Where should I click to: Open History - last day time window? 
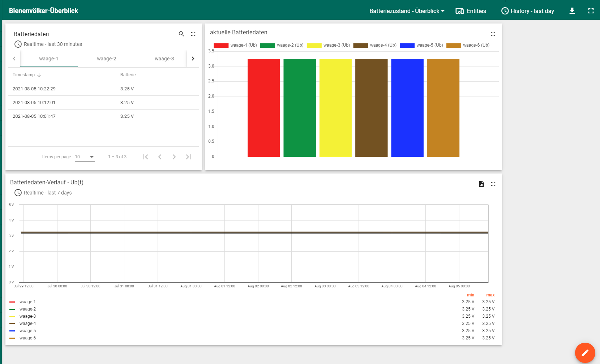[527, 11]
